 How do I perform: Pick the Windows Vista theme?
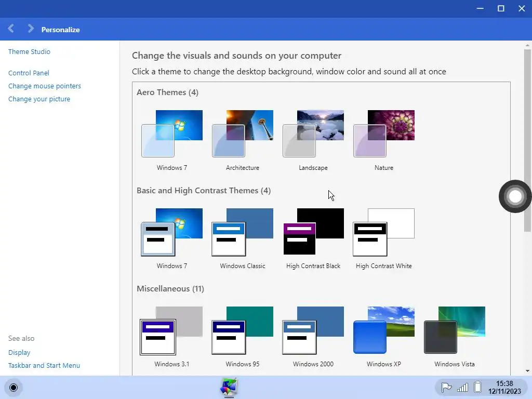454,336
